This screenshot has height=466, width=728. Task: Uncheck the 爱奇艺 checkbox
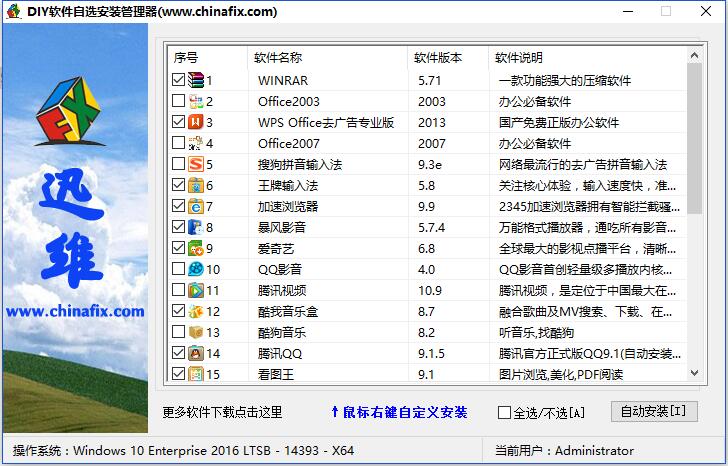(178, 247)
